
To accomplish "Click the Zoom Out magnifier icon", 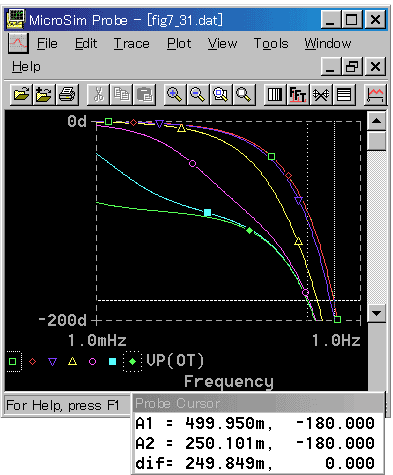I will point(198,95).
